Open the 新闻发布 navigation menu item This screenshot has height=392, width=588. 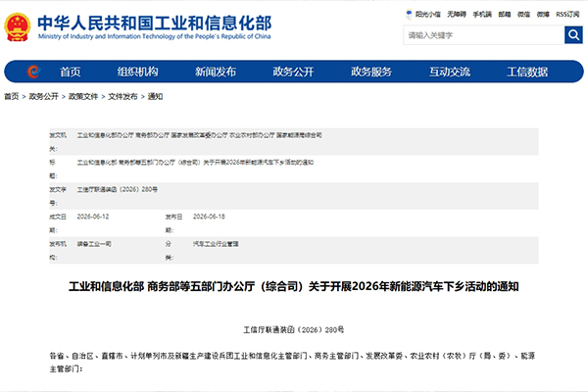point(216,72)
